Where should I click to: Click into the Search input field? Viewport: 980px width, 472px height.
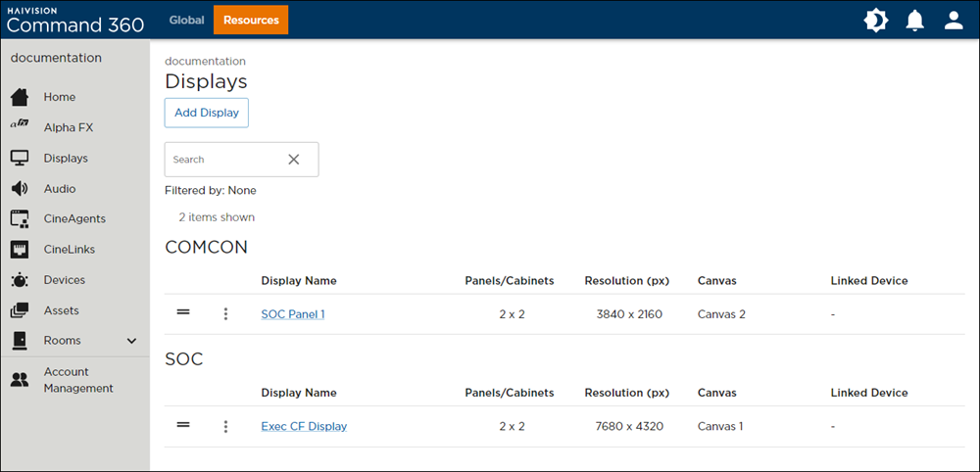[x=223, y=160]
